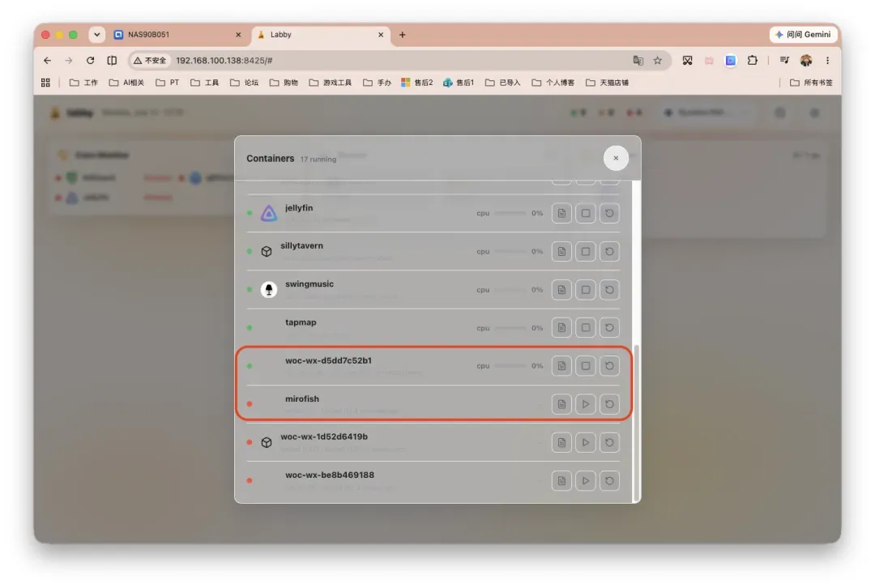Open the apps grid in bookmarks bar
Screen dimensions: 875x588
45,83
